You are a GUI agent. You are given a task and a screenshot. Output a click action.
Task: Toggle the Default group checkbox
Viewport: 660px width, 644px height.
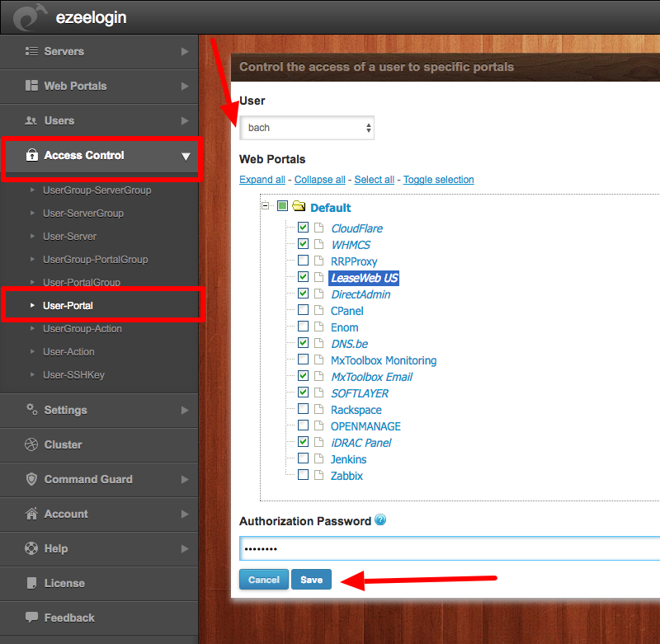pyautogui.click(x=282, y=206)
